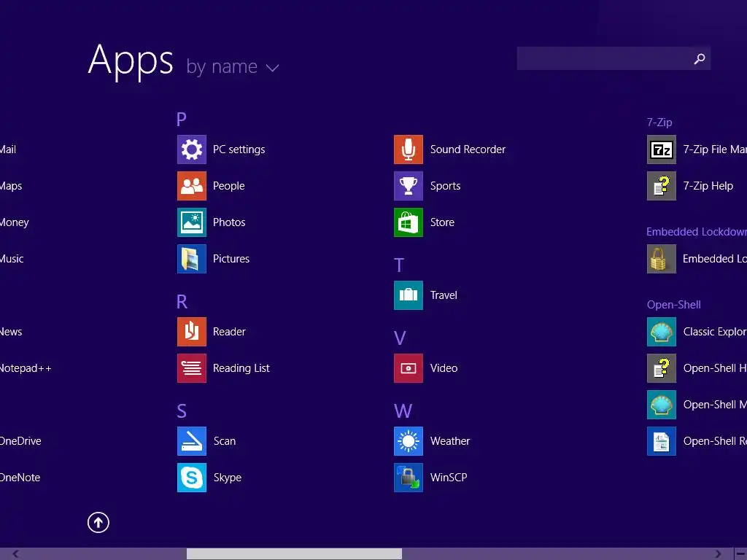The height and width of the screenshot is (560, 747).
Task: Open the Open-Shell Readme document icon
Action: pyautogui.click(x=661, y=441)
